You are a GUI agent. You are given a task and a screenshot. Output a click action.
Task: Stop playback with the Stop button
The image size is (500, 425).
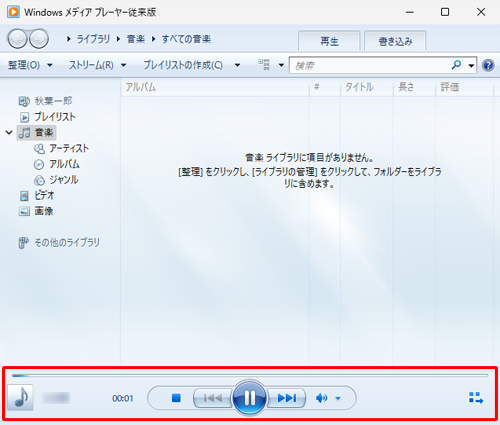coord(176,398)
